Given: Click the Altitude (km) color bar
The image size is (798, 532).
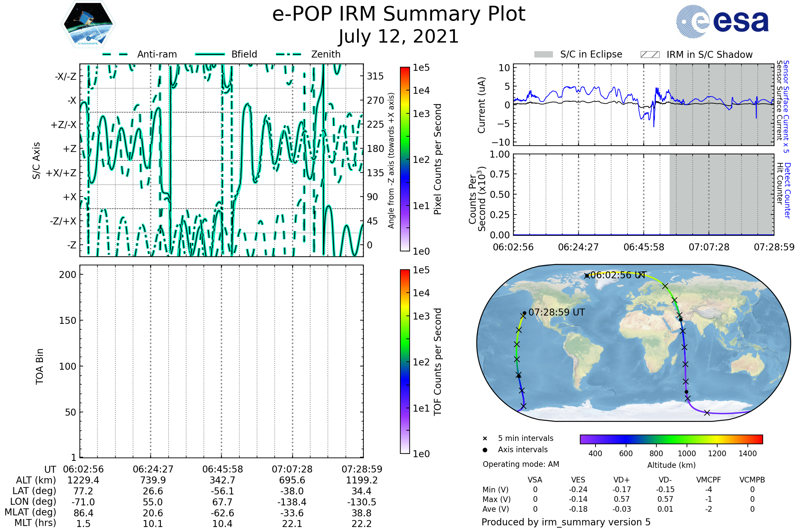Looking at the screenshot, I should 671,439.
